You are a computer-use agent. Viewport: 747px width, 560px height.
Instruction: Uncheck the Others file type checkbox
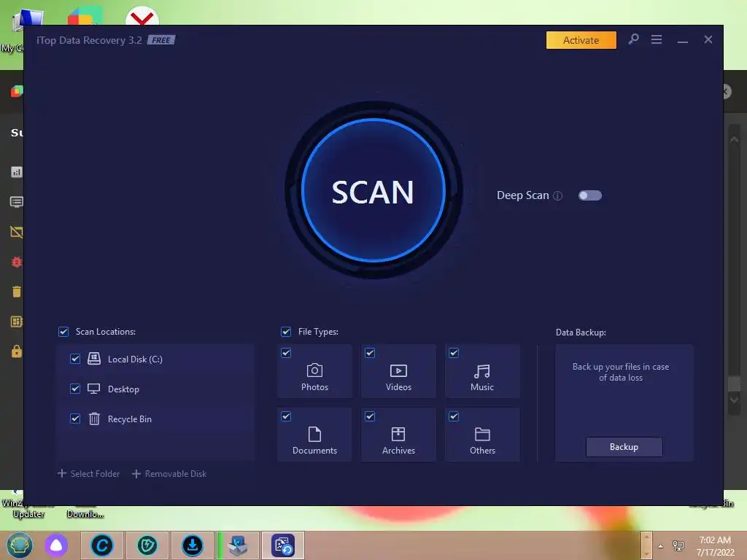(x=454, y=416)
